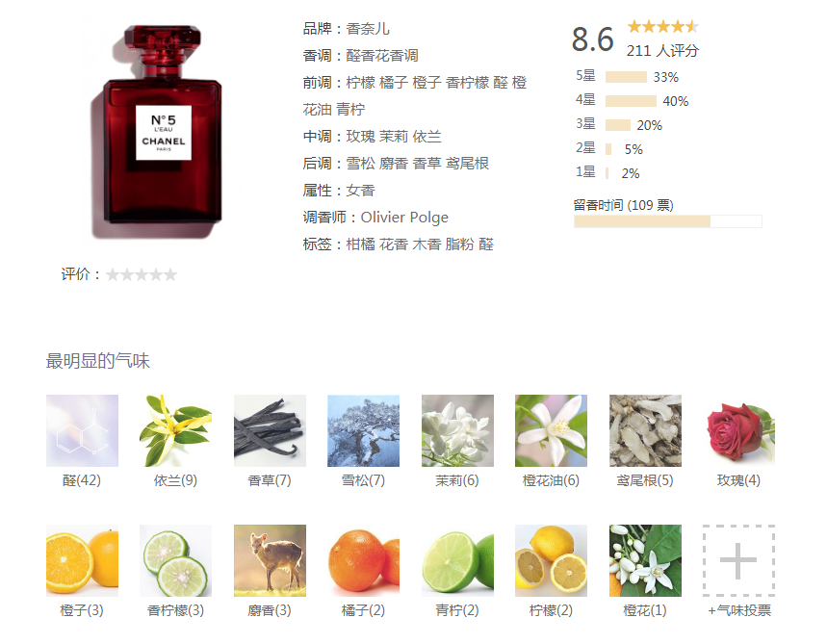Open the 玫瑰 red rose image
The image size is (827, 644).
(739, 430)
